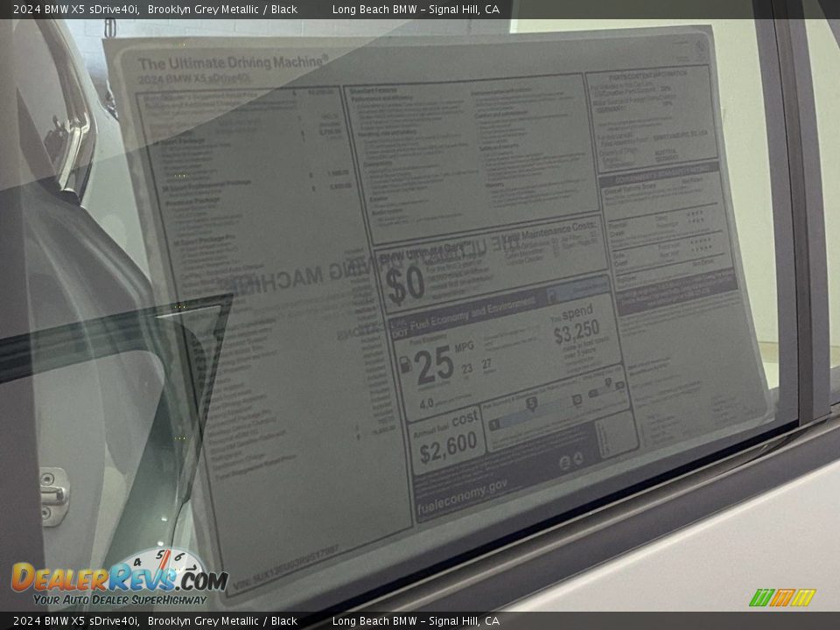Click the top caption "2024 BMW X5 sDrive40i"
Image resolution: width=840 pixels, height=630 pixels.
pos(76,9)
